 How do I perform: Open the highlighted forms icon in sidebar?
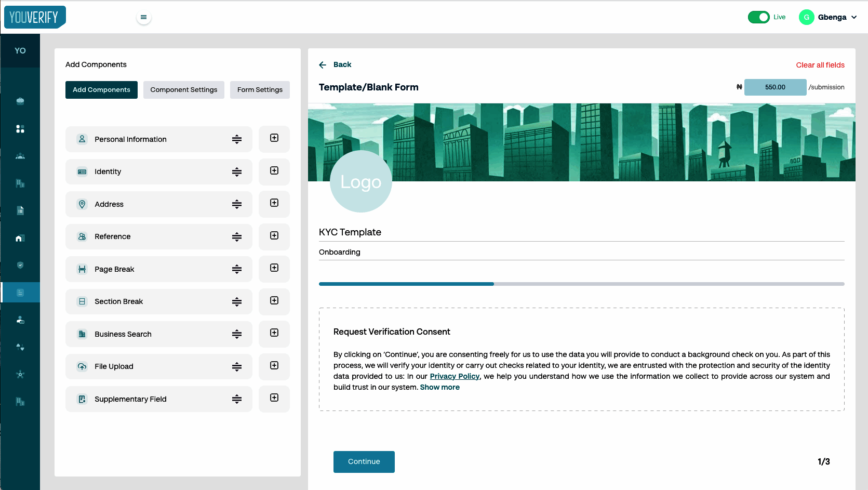(x=20, y=293)
